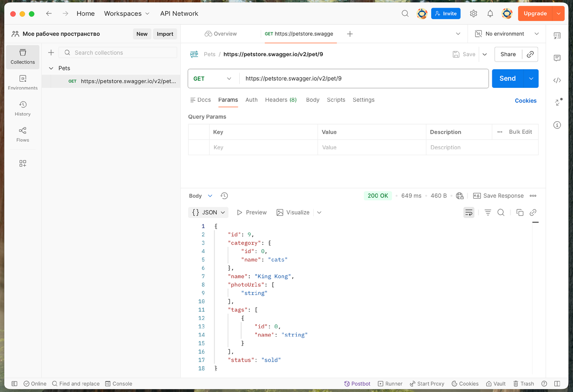Switch to the Docs request tab

(201, 100)
